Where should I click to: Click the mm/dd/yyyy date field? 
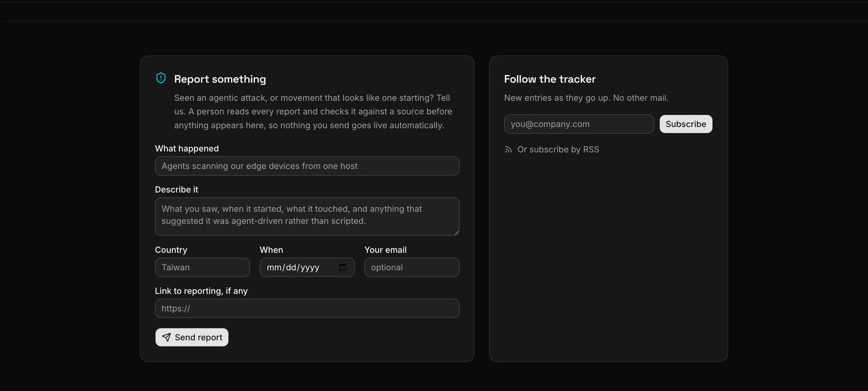coord(307,267)
